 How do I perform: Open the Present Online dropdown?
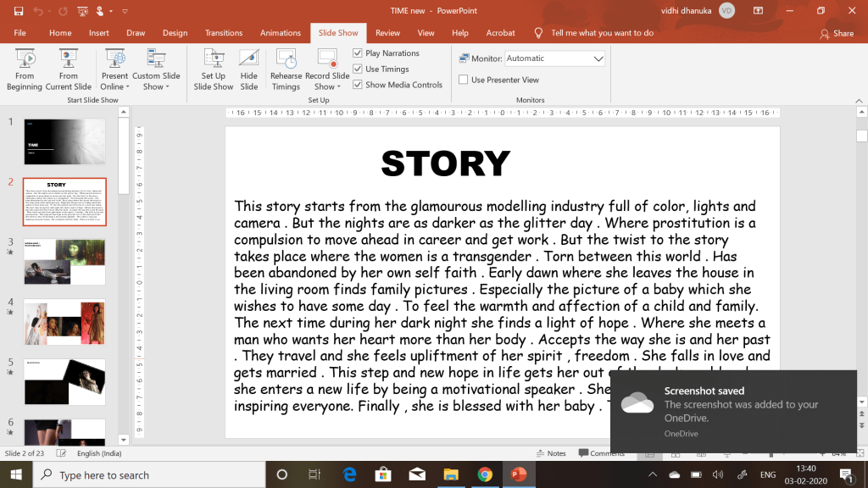coord(114,81)
